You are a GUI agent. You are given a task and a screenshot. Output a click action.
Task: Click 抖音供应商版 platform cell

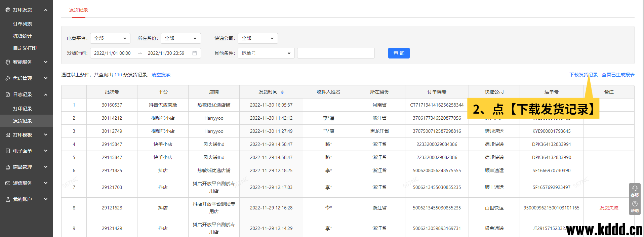[163, 105]
